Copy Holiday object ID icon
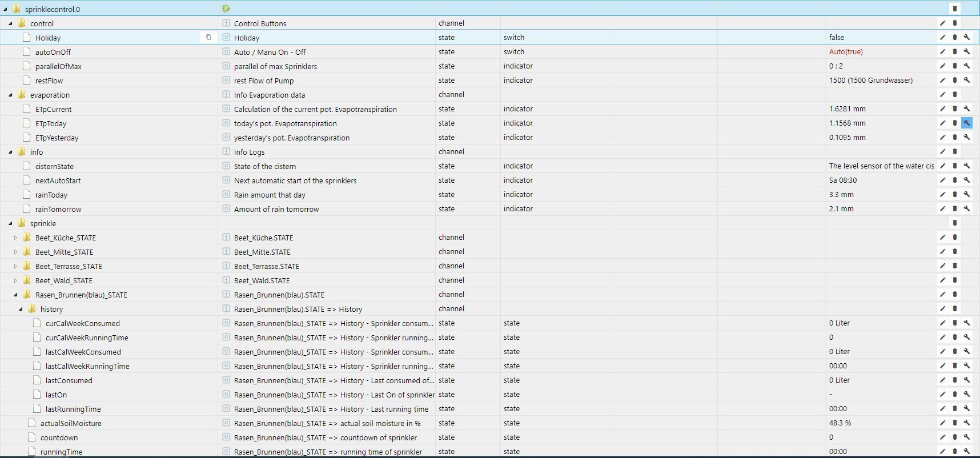The width and height of the screenshot is (980, 458). click(x=208, y=37)
